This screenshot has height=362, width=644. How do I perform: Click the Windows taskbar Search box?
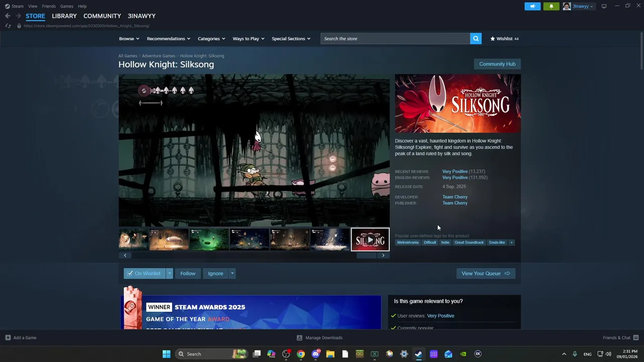click(x=212, y=354)
